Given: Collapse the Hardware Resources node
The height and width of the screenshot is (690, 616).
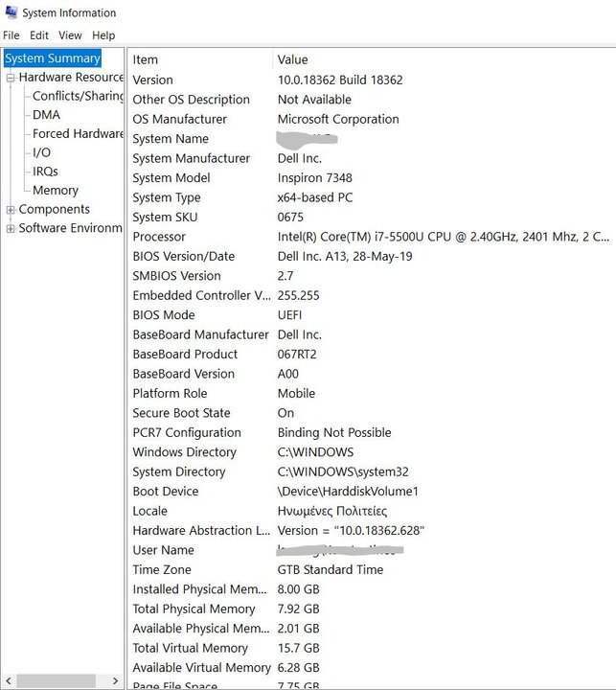Looking at the screenshot, I should pyautogui.click(x=11, y=78).
